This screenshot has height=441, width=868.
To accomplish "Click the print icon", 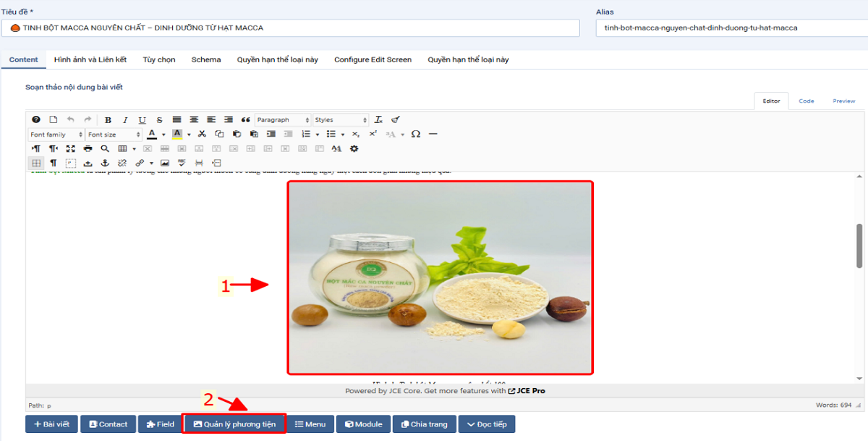I will click(88, 149).
